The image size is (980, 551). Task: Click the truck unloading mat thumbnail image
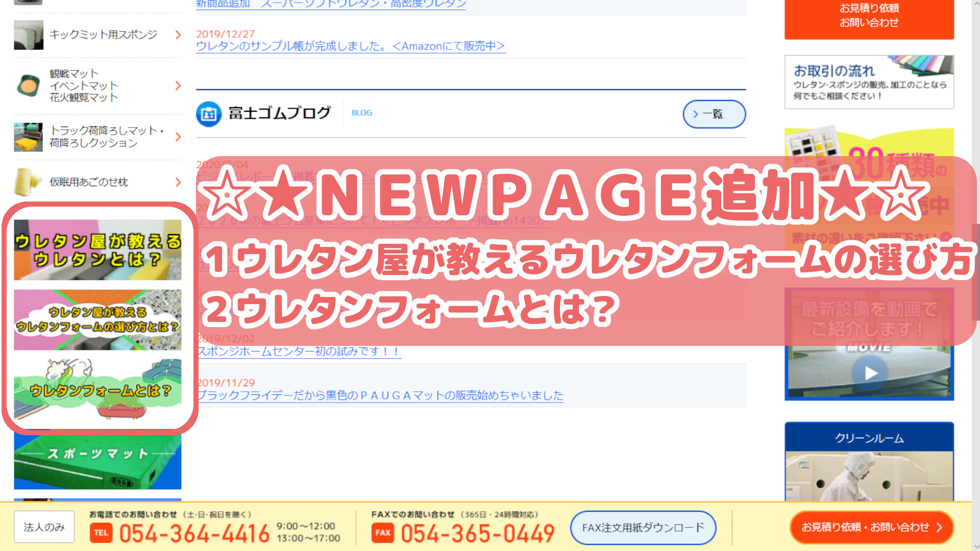[x=28, y=137]
